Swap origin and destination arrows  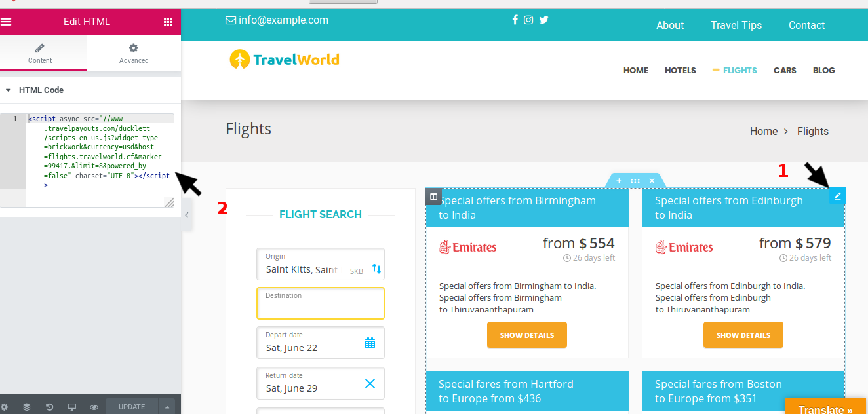click(376, 269)
